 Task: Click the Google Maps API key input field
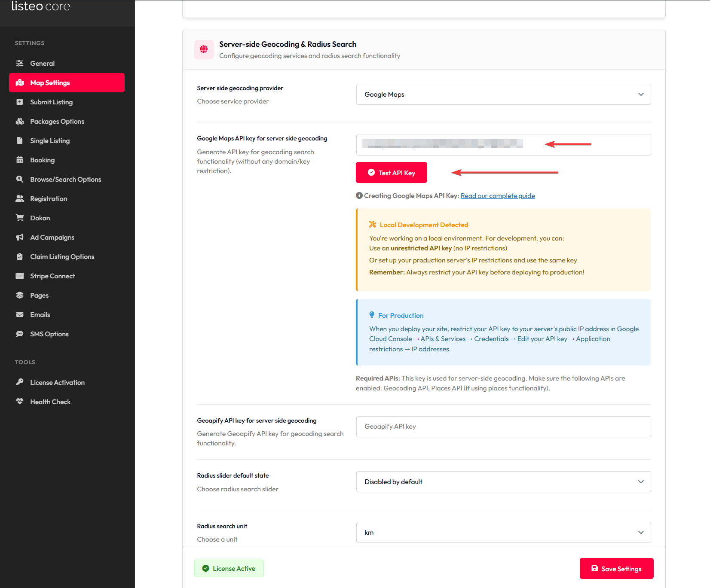[503, 145]
